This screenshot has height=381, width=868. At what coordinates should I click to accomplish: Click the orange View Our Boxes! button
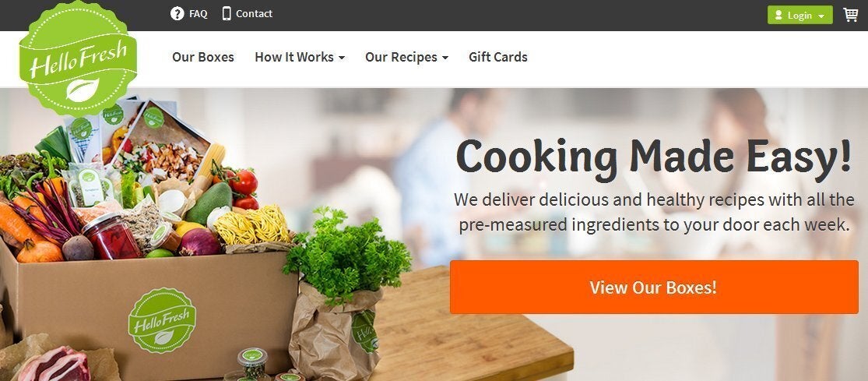click(654, 287)
